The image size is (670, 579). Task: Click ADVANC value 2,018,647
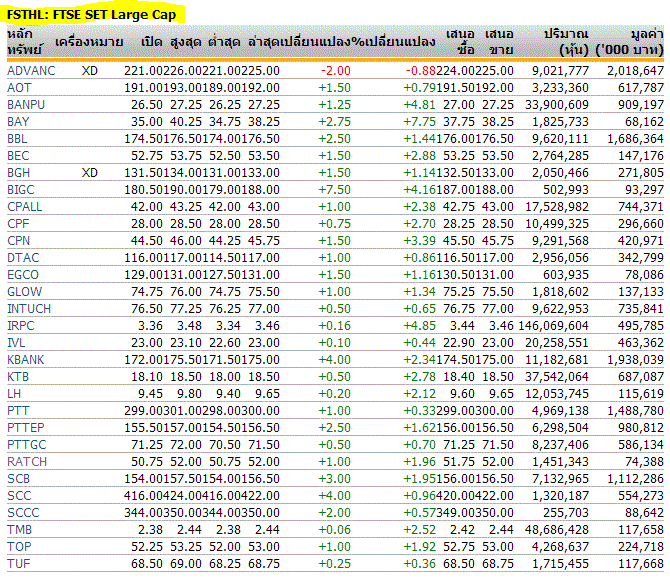(x=635, y=71)
